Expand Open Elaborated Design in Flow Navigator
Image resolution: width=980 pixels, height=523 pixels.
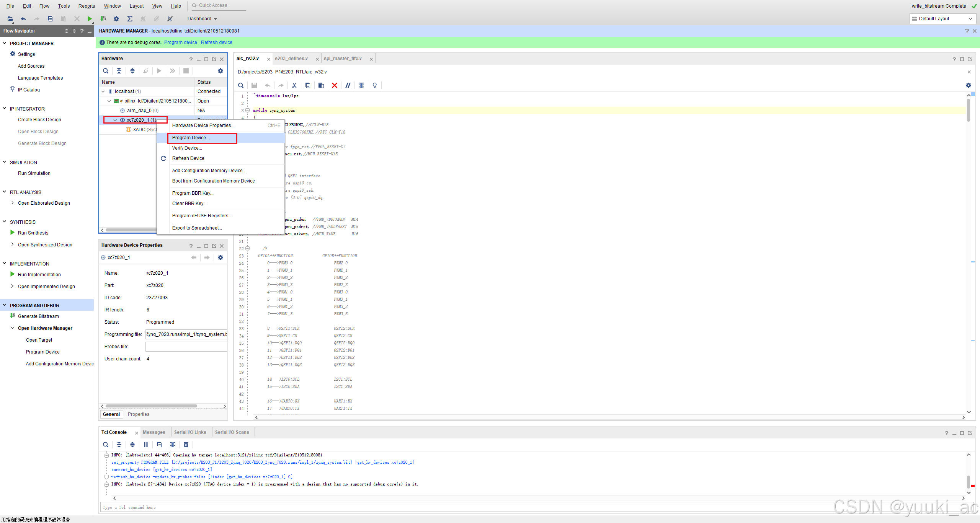click(x=13, y=203)
